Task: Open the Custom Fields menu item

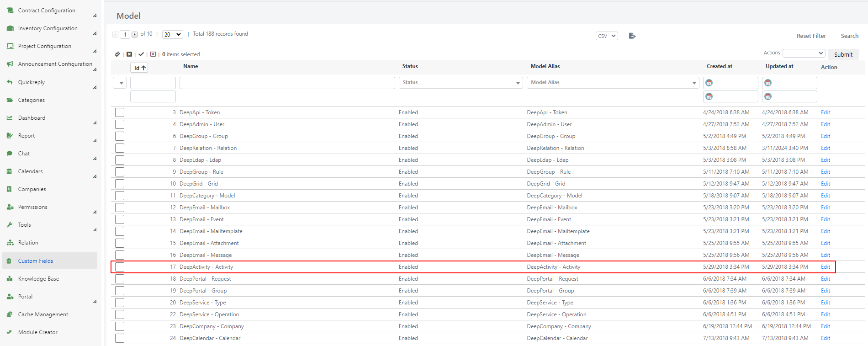Action: pos(50,261)
